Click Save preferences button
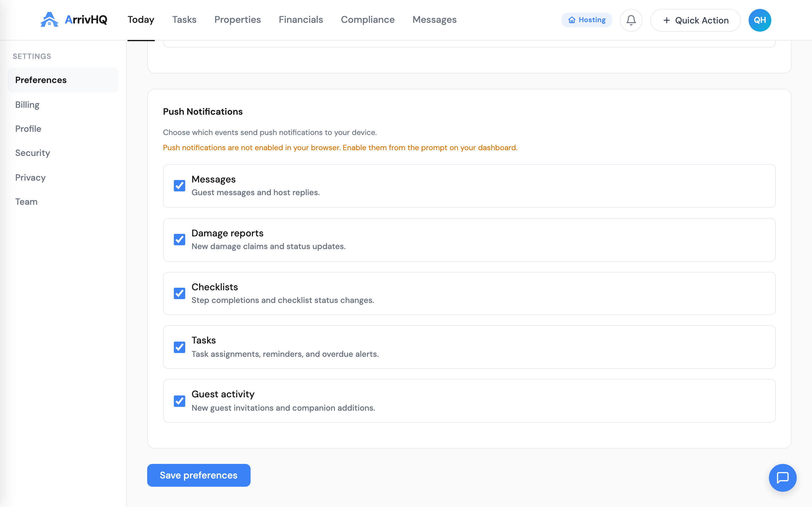The image size is (812, 507). 199,475
